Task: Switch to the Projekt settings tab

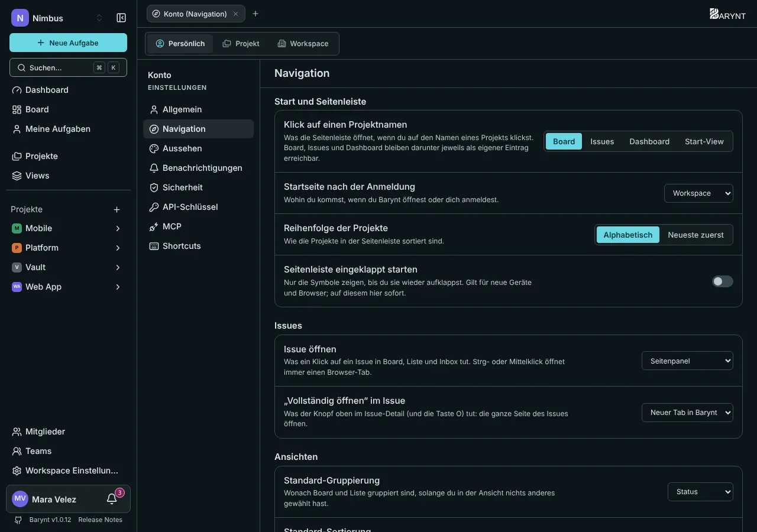Action: 241,44
